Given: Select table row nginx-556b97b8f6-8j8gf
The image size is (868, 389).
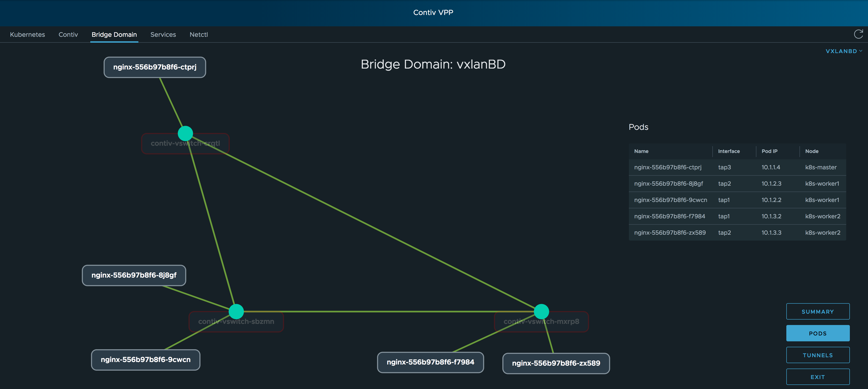Looking at the screenshot, I should [x=737, y=184].
